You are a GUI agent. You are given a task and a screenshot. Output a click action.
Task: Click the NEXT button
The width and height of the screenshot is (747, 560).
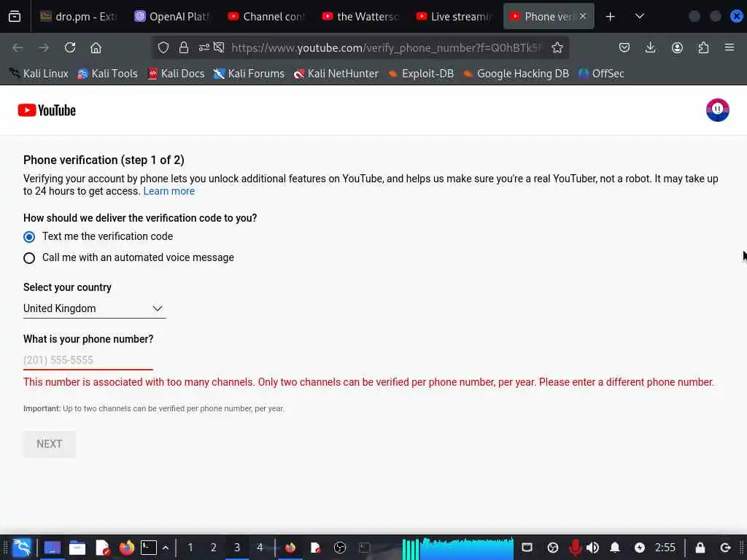(50, 444)
